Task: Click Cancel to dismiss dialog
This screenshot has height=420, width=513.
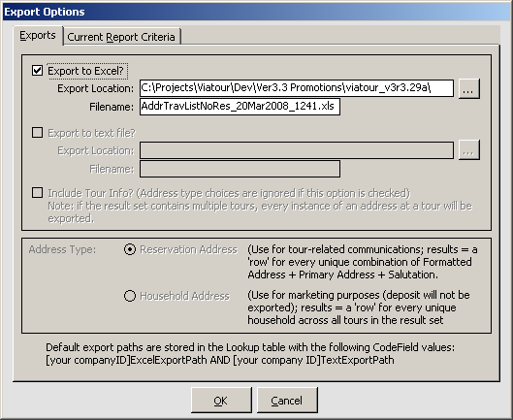Action: click(287, 401)
